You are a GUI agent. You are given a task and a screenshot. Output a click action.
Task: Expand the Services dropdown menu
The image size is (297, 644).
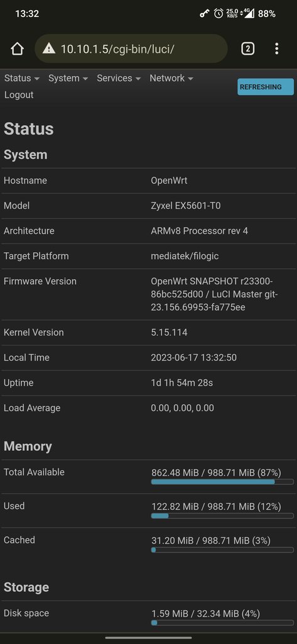tap(119, 78)
